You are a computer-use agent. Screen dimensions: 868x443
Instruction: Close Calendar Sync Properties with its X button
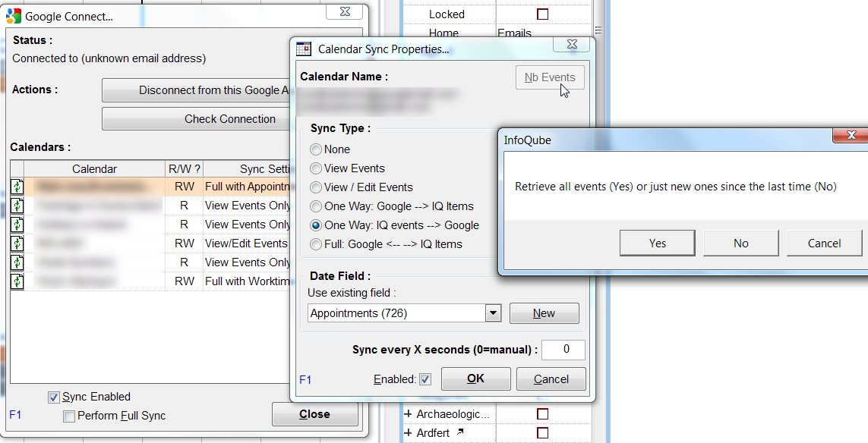(572, 44)
